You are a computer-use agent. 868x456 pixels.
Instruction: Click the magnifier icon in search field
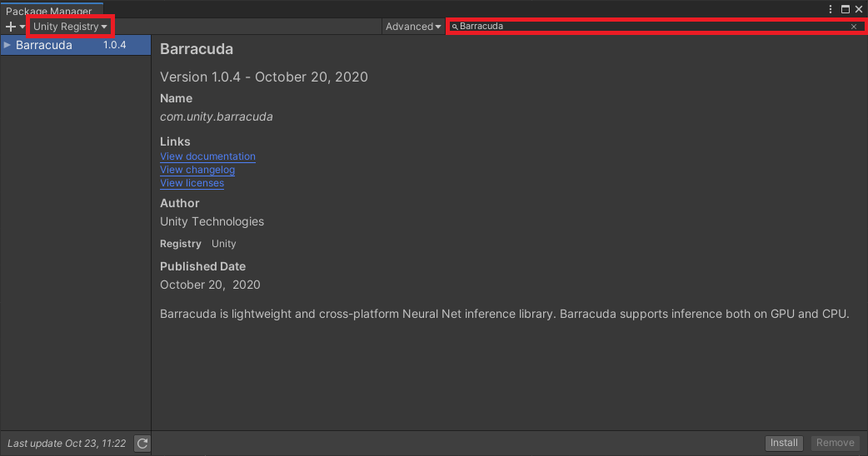coord(455,27)
